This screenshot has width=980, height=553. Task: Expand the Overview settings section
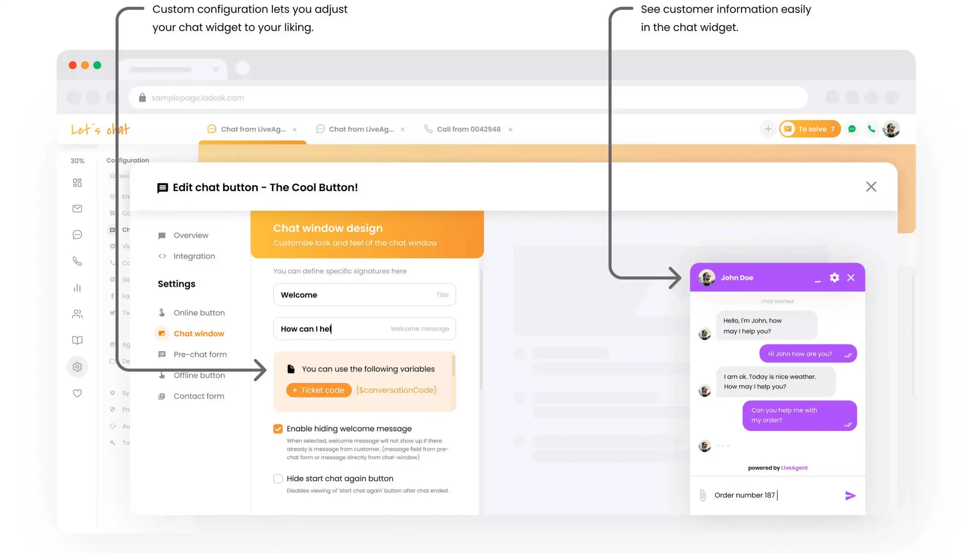pos(191,235)
